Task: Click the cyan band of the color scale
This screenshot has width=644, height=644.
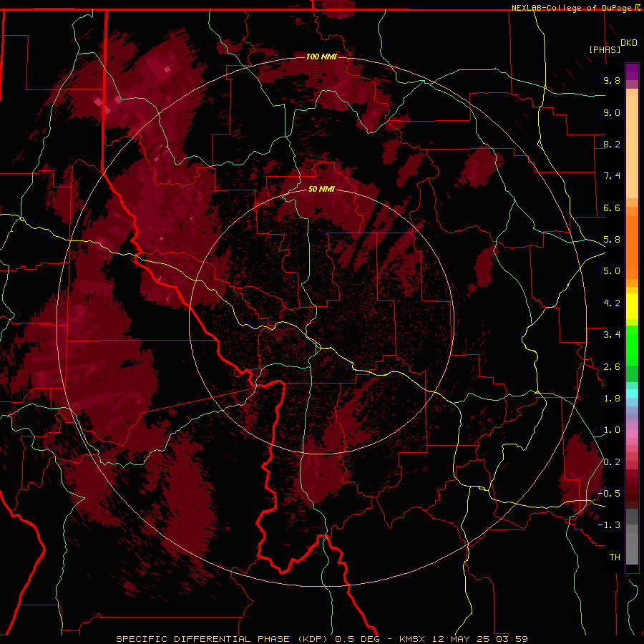Action: click(x=632, y=394)
